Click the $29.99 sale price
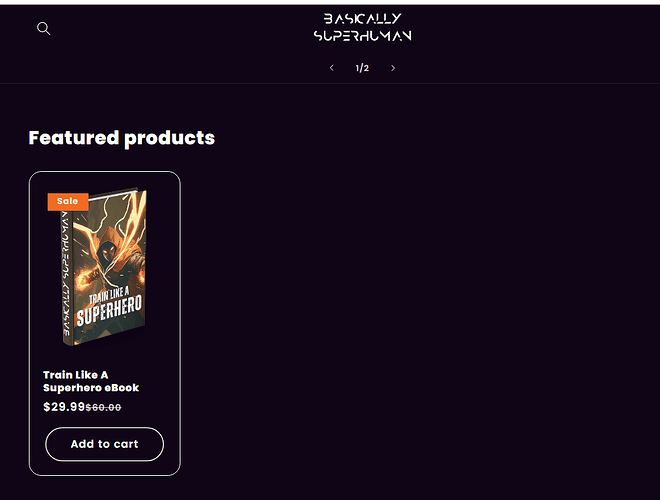The width and height of the screenshot is (660, 500). pyautogui.click(x=64, y=407)
